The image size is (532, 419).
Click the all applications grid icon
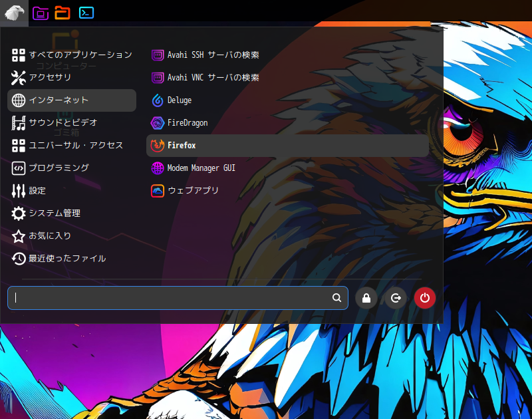(19, 55)
